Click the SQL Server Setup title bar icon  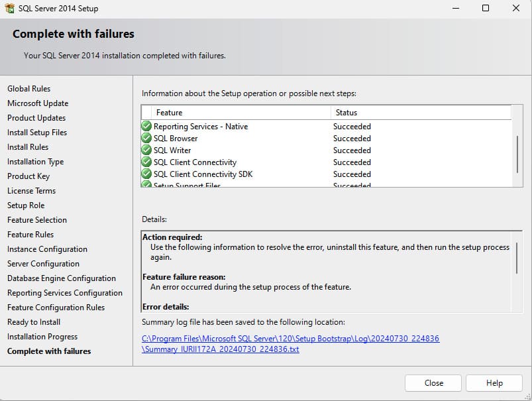[10, 9]
